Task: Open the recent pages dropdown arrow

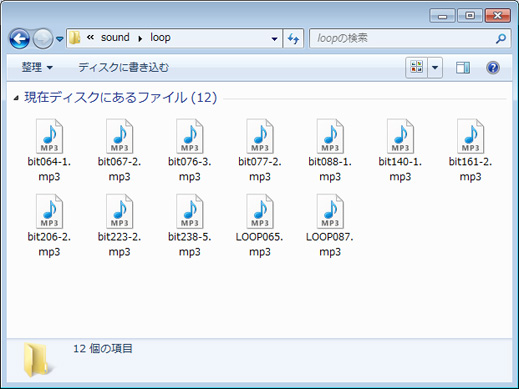Action: click(x=60, y=39)
